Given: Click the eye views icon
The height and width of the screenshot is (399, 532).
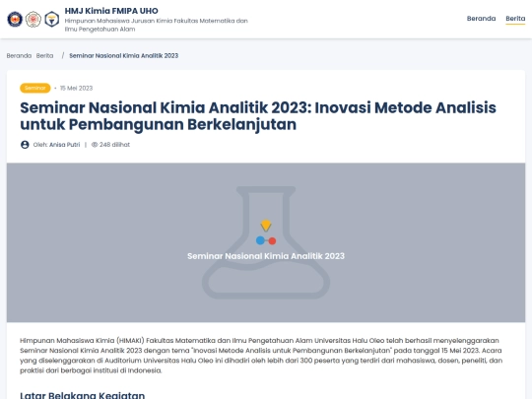Looking at the screenshot, I should pyautogui.click(x=95, y=145).
